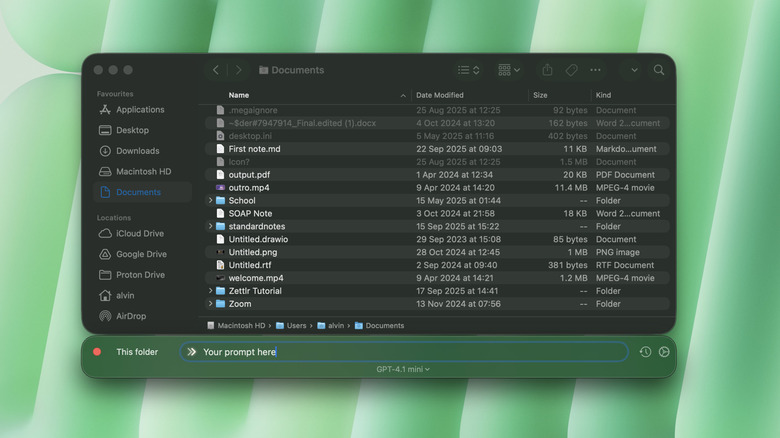Viewport: 780px width, 438px height.
Task: Expand the standardnotes folder
Action: pyautogui.click(x=210, y=226)
